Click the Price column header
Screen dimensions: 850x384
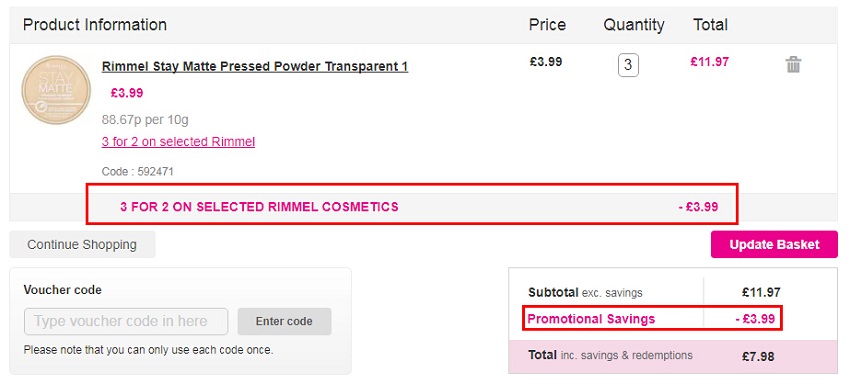pyautogui.click(x=547, y=25)
